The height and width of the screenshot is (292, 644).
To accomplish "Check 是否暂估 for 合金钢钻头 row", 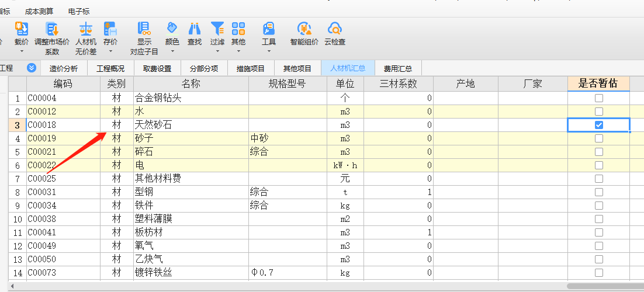I will [x=599, y=98].
